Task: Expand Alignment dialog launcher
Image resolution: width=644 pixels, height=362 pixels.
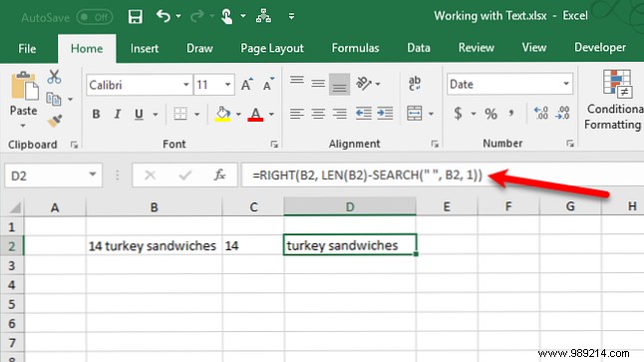Action: 435,144
